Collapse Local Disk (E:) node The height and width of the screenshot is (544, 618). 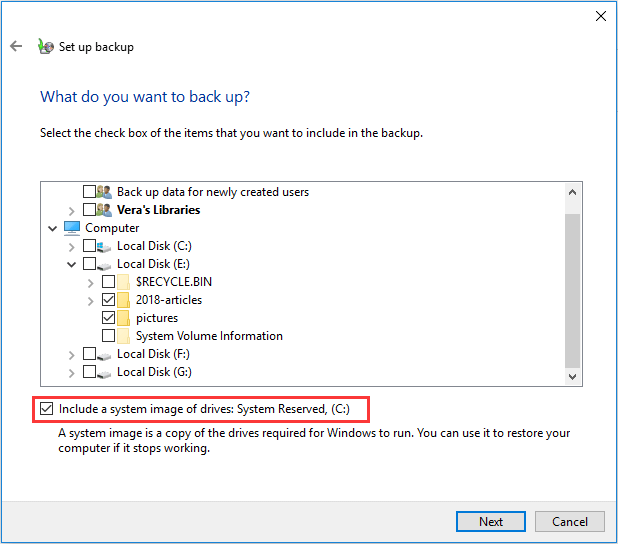click(71, 265)
